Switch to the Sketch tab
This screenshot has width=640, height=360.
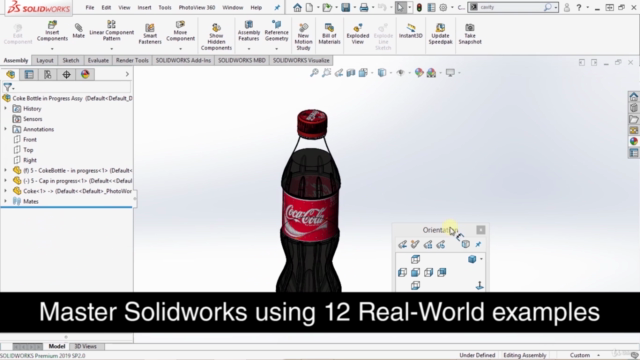click(71, 60)
